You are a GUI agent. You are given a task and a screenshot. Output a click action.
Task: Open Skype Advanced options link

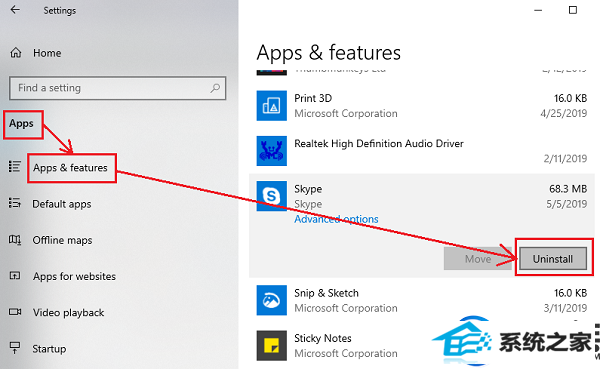pyautogui.click(x=336, y=219)
